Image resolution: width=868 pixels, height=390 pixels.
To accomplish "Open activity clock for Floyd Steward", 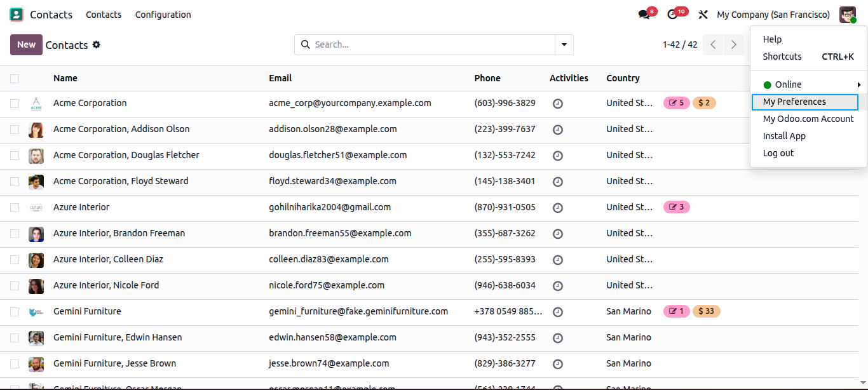I will (x=558, y=182).
